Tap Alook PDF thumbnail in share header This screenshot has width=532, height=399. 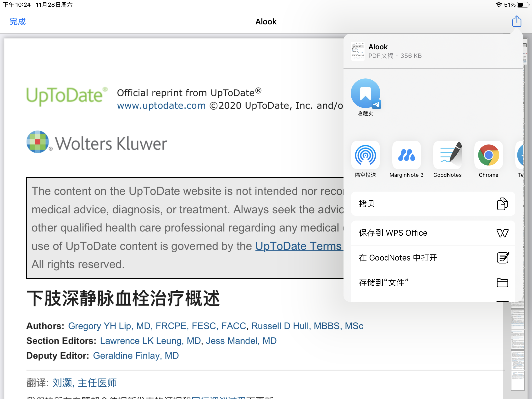(358, 51)
